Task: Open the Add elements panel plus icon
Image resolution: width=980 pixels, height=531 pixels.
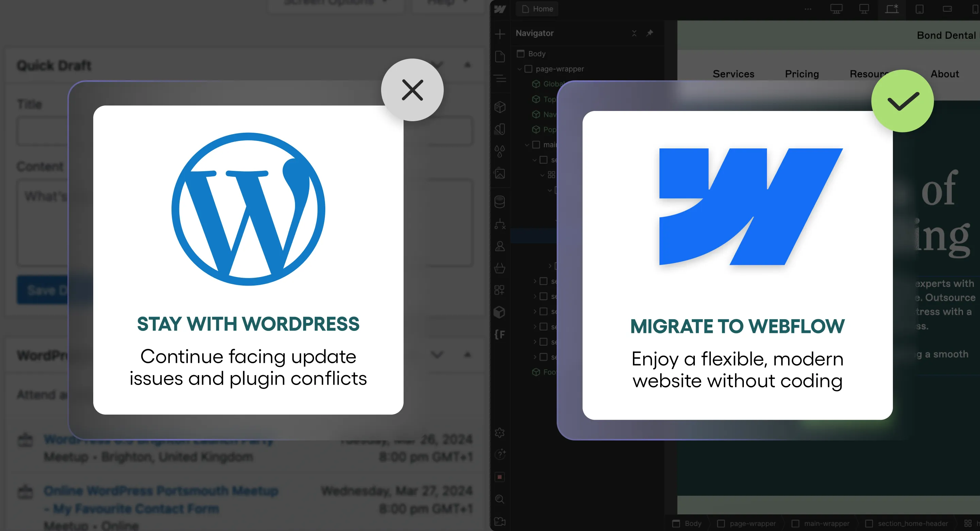Action: coord(500,34)
